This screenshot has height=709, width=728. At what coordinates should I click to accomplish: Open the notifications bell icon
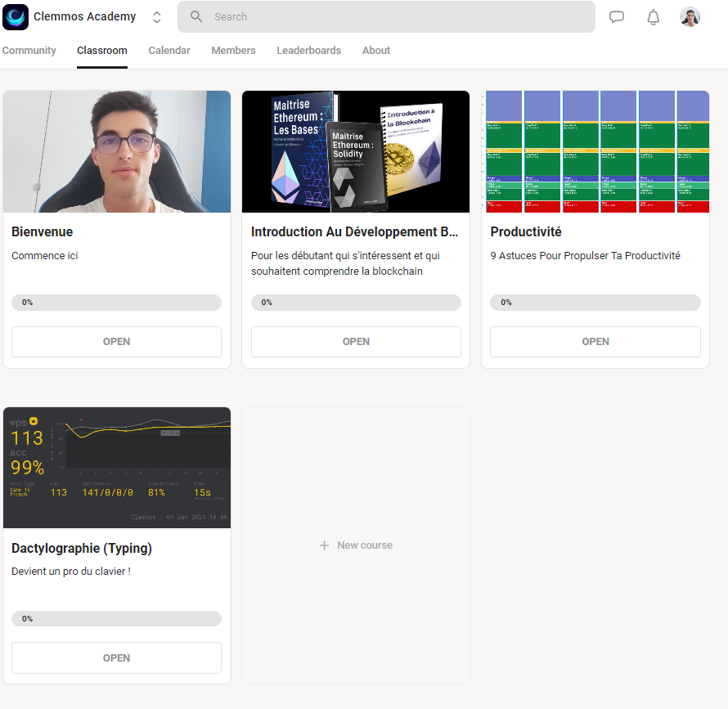[x=653, y=17]
